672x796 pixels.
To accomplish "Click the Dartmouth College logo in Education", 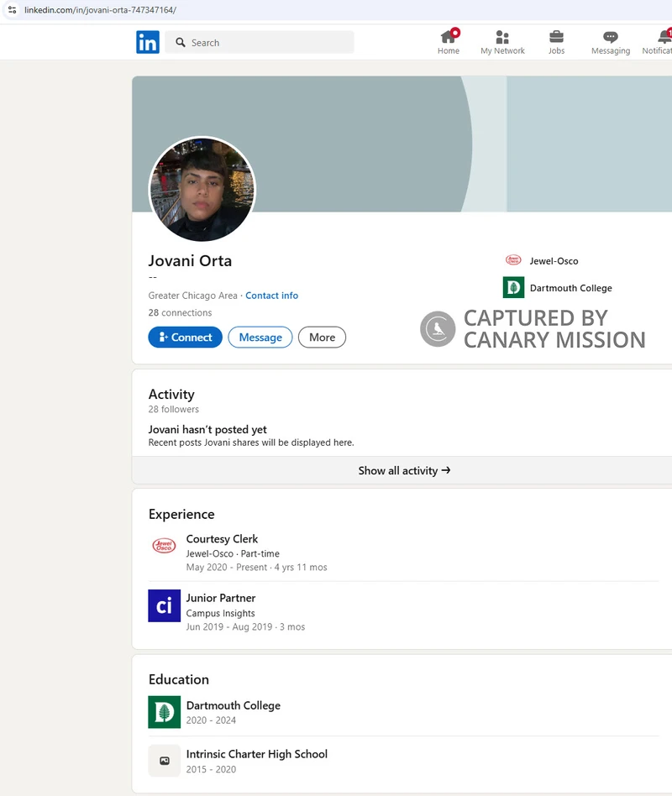I will (164, 712).
